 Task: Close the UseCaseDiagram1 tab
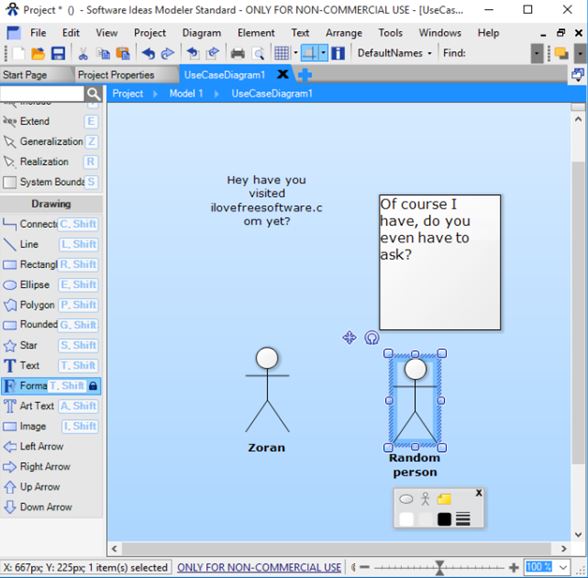click(282, 75)
